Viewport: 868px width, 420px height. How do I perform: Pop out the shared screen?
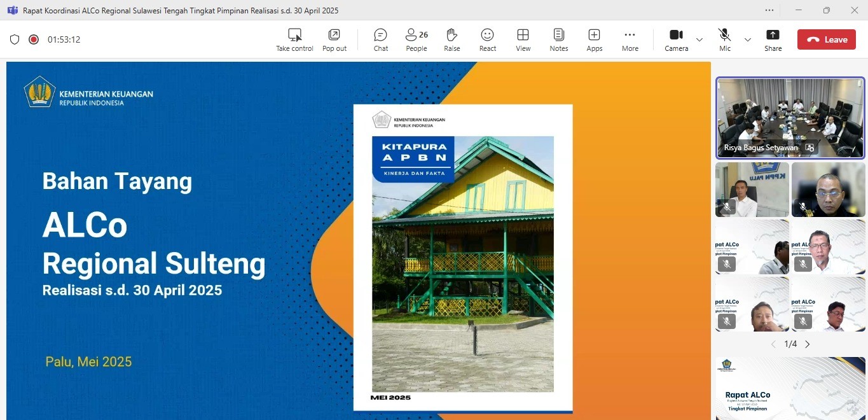334,39
